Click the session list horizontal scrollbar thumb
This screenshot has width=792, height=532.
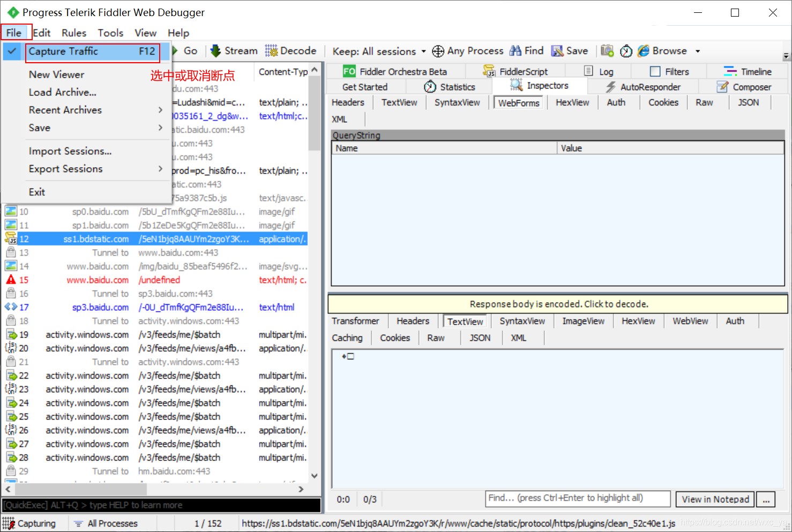[80, 489]
